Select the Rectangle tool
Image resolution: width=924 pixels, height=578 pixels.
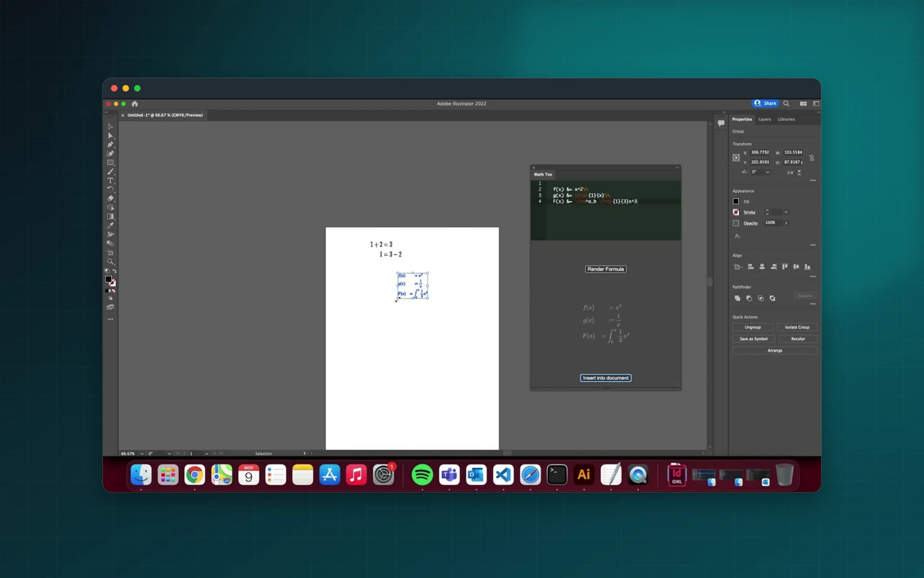(x=110, y=163)
